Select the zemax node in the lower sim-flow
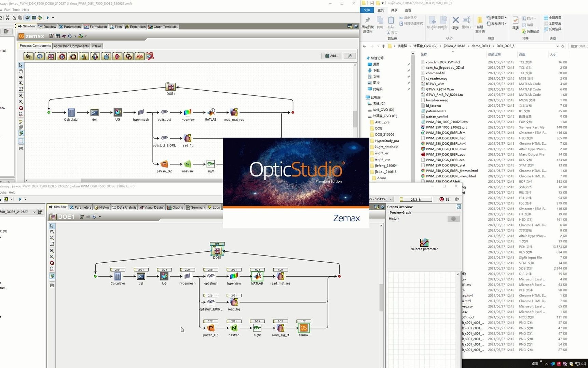The width and height of the screenshot is (588, 368). (303, 328)
